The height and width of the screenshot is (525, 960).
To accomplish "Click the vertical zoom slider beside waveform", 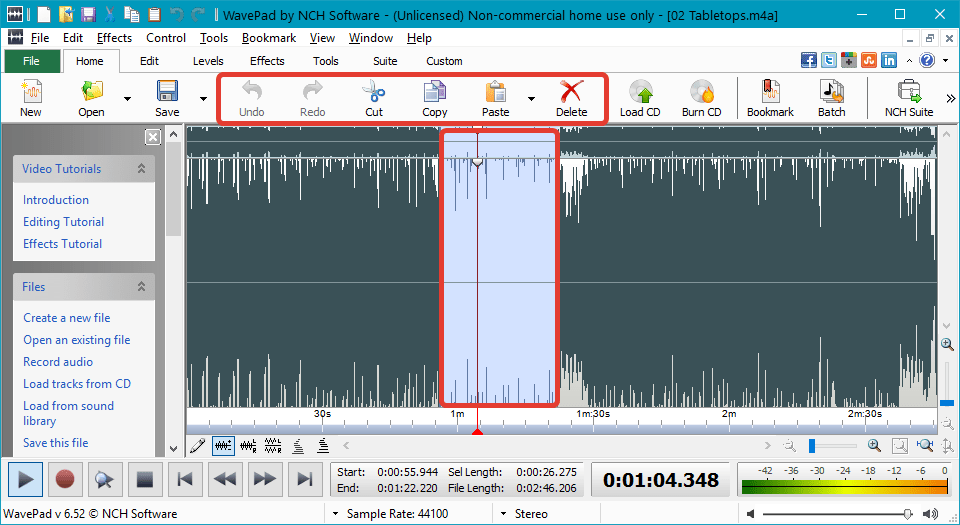I will 947,403.
